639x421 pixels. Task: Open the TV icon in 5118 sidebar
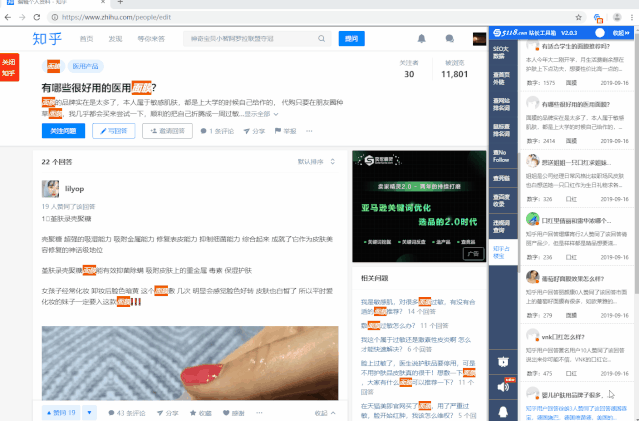[503, 361]
